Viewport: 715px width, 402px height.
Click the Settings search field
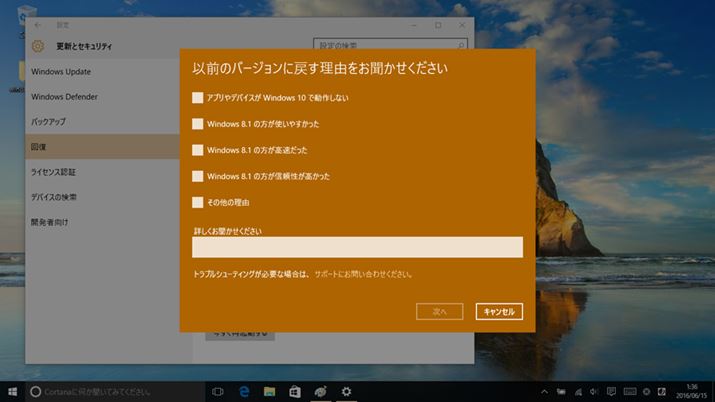coord(390,45)
